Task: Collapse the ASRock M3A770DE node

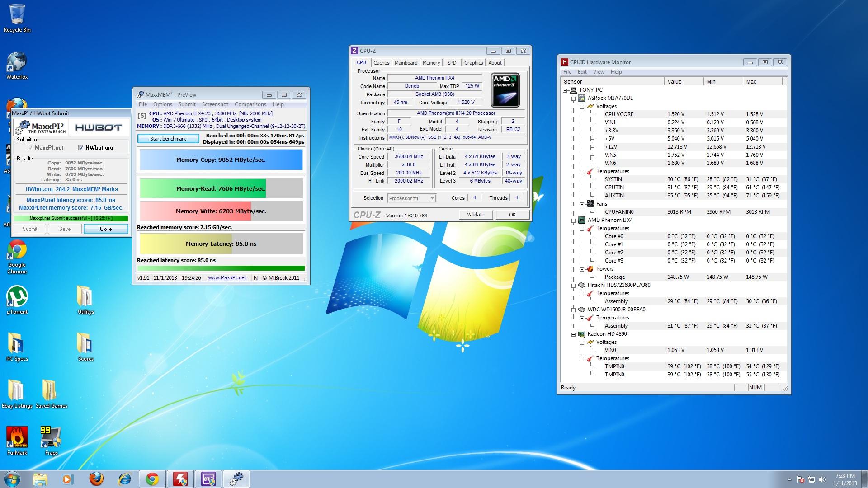Action: click(x=573, y=98)
